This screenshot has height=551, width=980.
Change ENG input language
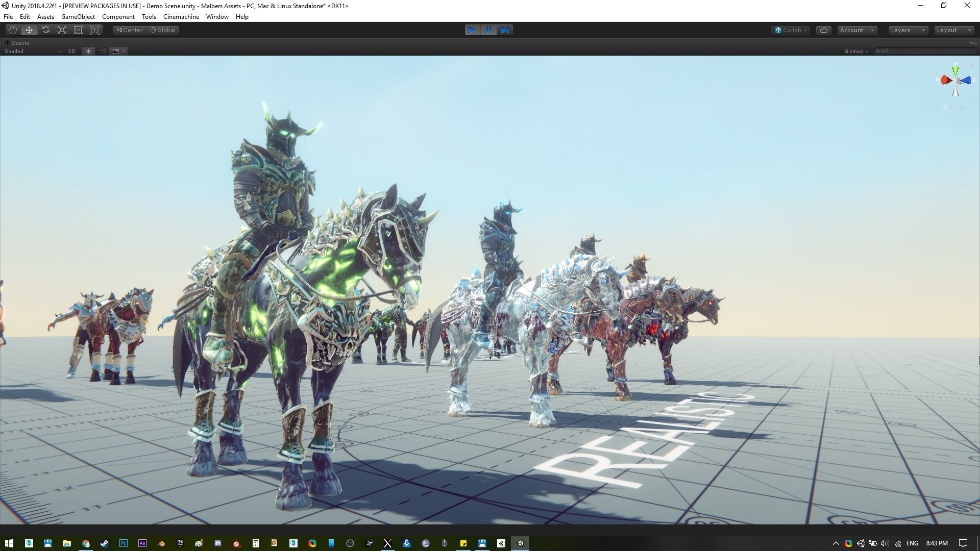(x=912, y=543)
